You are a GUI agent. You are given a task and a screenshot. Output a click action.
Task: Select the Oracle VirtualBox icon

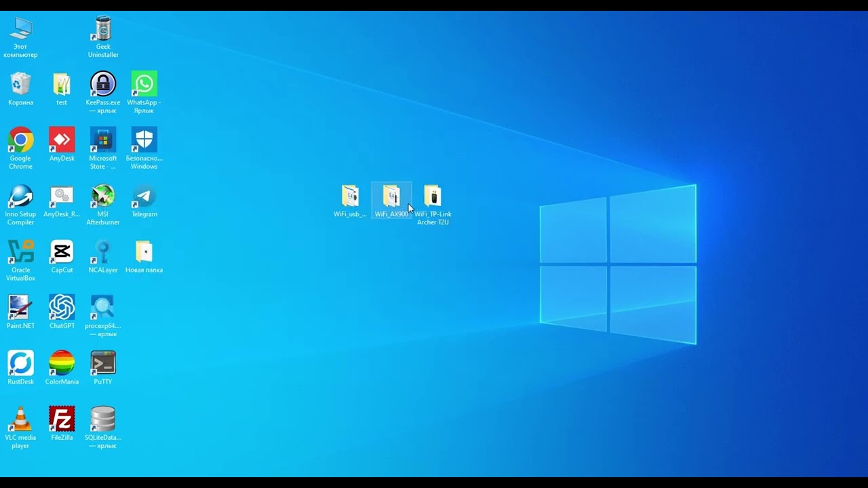pos(20,251)
